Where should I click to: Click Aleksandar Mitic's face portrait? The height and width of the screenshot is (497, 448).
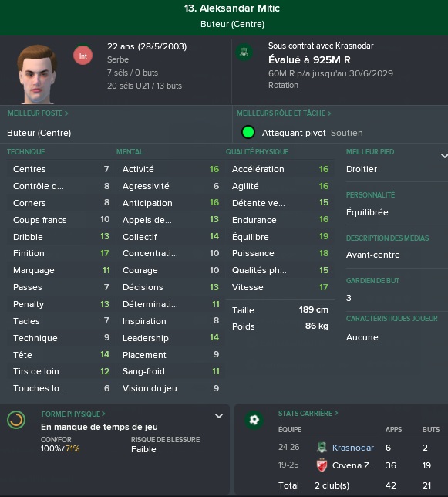point(37,75)
